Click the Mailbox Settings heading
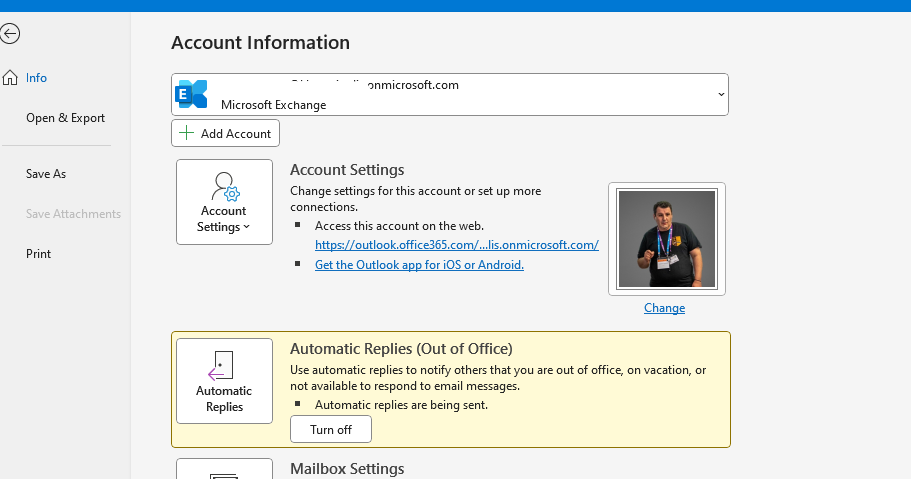The height and width of the screenshot is (479, 911). click(347, 469)
